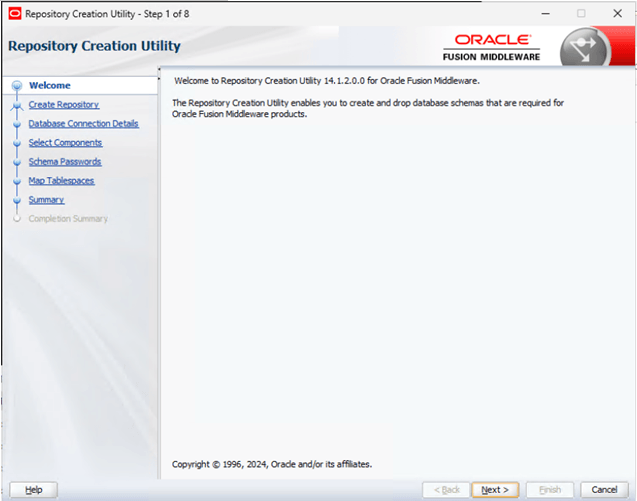
Task: Open the Select Components step link
Action: (x=65, y=143)
